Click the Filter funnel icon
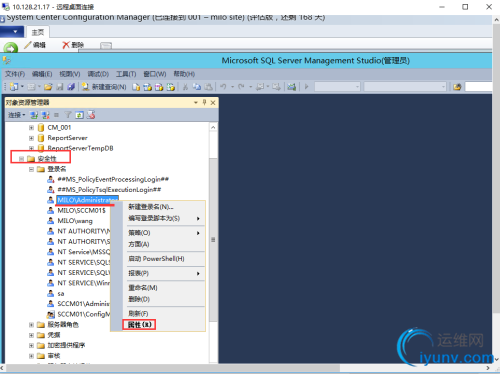500x374 pixels. click(x=68, y=115)
